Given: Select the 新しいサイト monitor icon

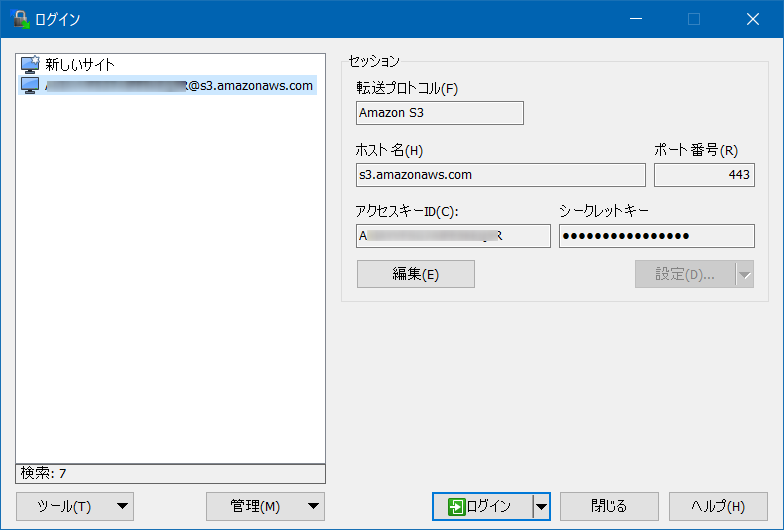Looking at the screenshot, I should click(30, 64).
